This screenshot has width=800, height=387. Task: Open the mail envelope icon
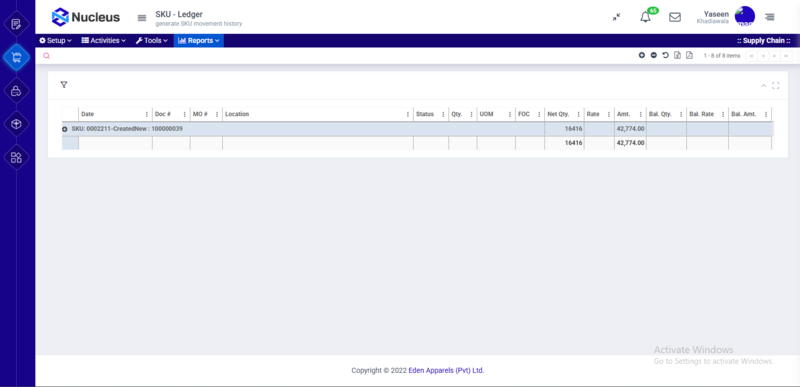pos(674,17)
